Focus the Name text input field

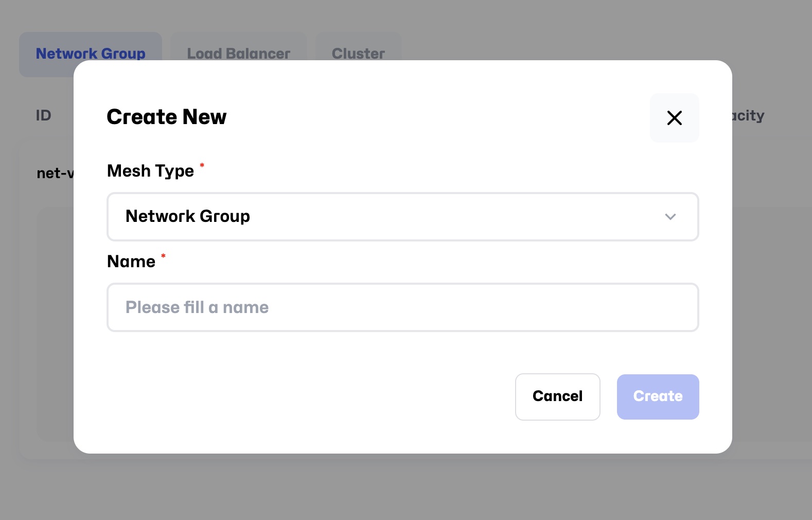tap(402, 307)
